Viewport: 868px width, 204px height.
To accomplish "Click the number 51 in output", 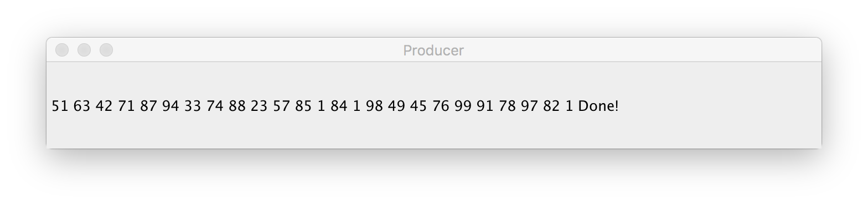I will coord(60,106).
